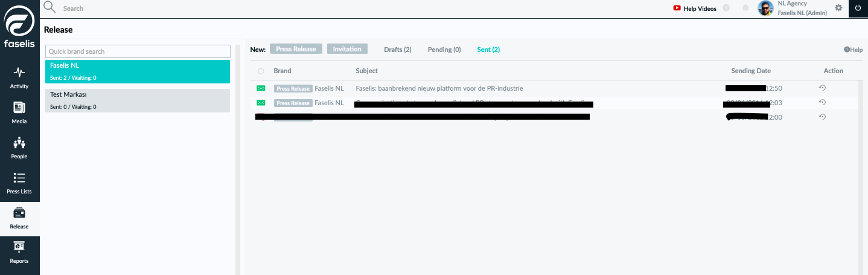868x275 pixels.
Task: Open the Reports section
Action: tap(19, 252)
